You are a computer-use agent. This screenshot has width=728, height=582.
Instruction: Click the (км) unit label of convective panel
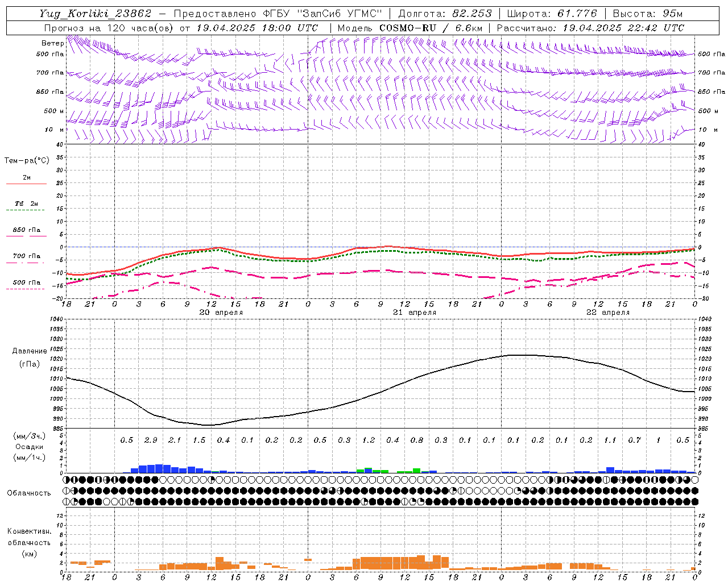29,554
